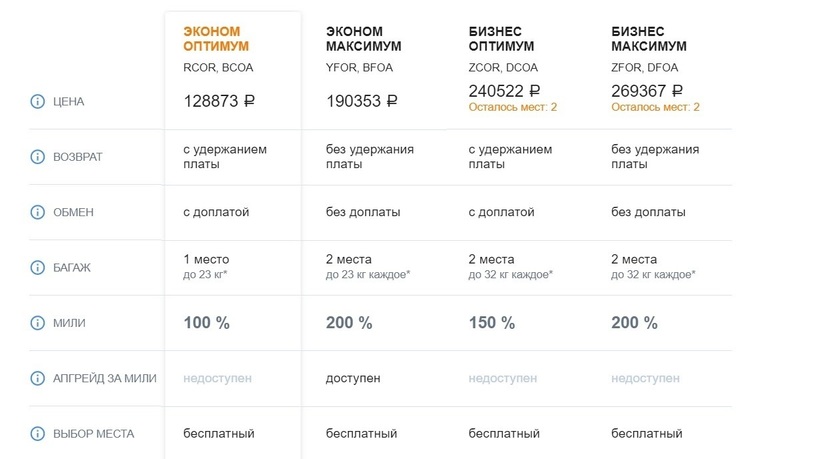Click the БАГАЖ info icon

[x=39, y=268]
